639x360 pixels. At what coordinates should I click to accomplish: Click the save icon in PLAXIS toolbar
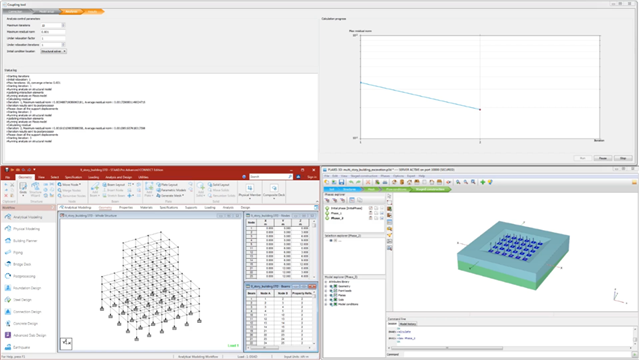(342, 182)
